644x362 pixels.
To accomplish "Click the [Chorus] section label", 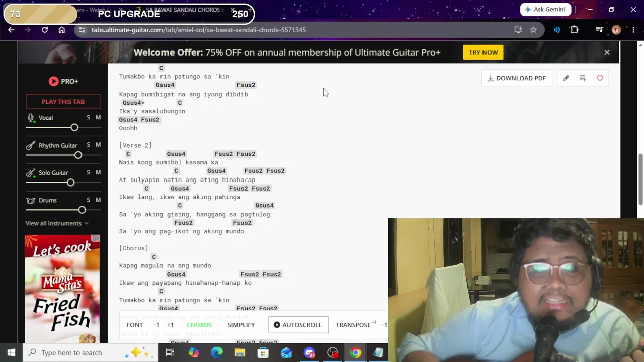I will (x=134, y=248).
